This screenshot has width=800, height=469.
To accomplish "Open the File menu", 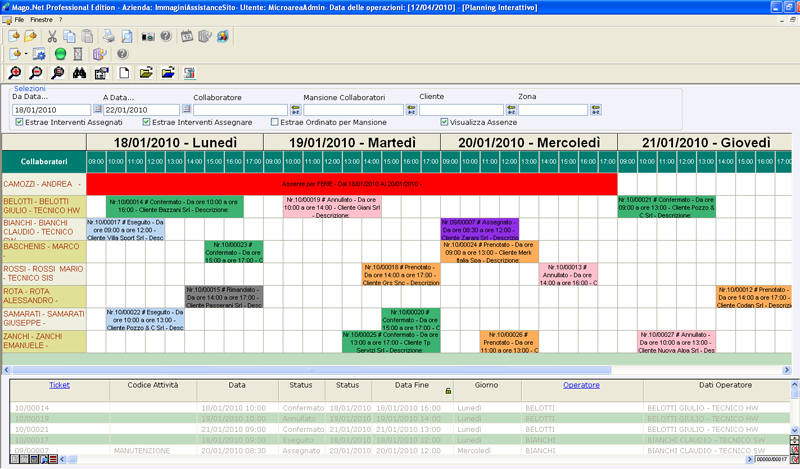I will (x=19, y=20).
